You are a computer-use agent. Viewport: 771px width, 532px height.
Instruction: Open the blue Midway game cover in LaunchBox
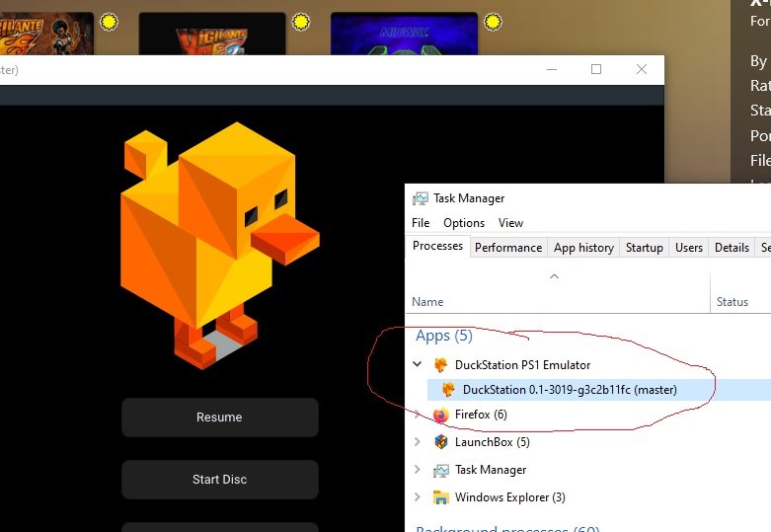click(x=404, y=34)
